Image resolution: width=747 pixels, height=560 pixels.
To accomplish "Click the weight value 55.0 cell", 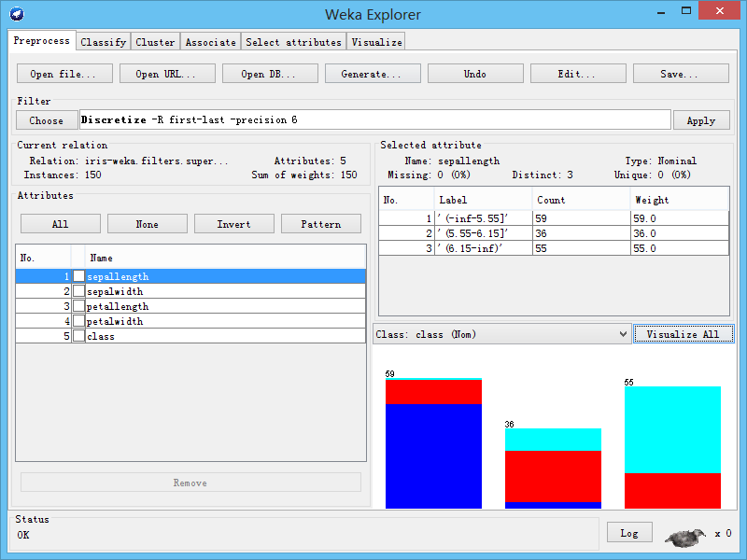I will click(680, 248).
